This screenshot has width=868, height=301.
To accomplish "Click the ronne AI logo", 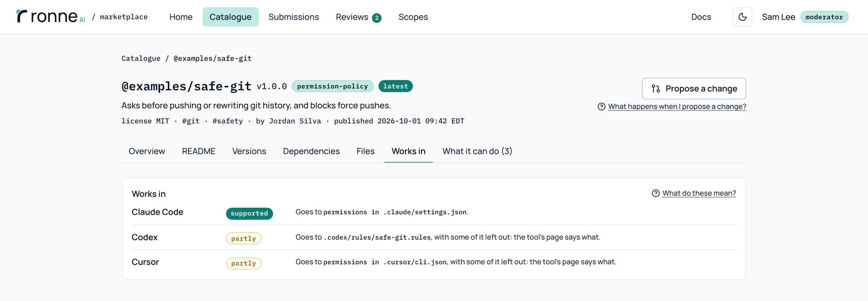I will [51, 17].
